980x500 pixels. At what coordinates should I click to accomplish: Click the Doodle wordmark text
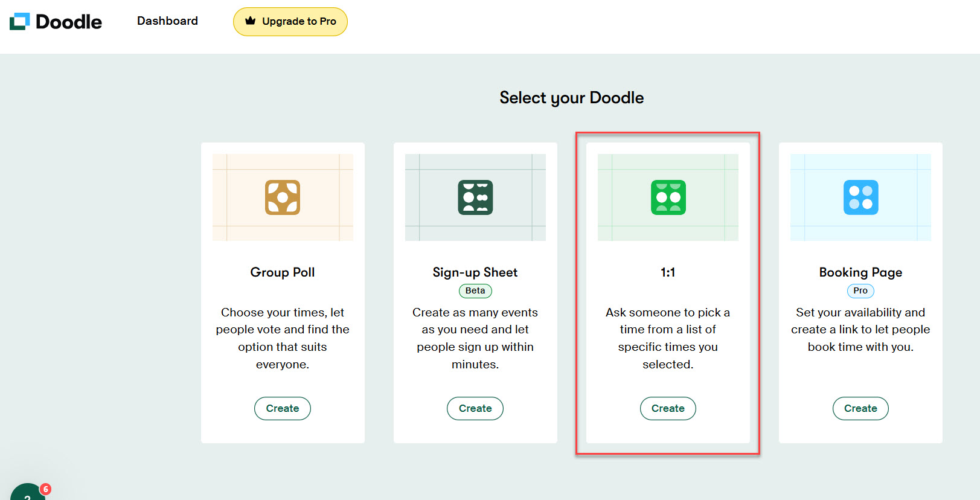[x=69, y=22]
